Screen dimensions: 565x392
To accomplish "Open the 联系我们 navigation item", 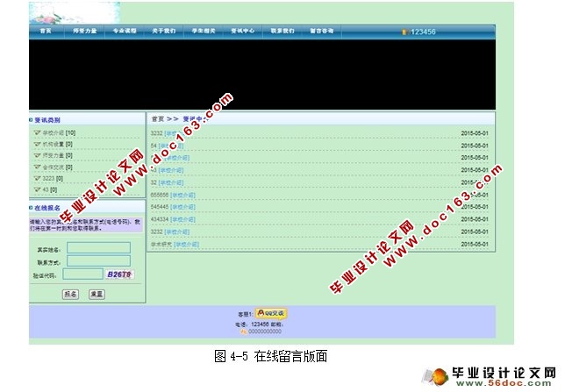I will point(282,31).
